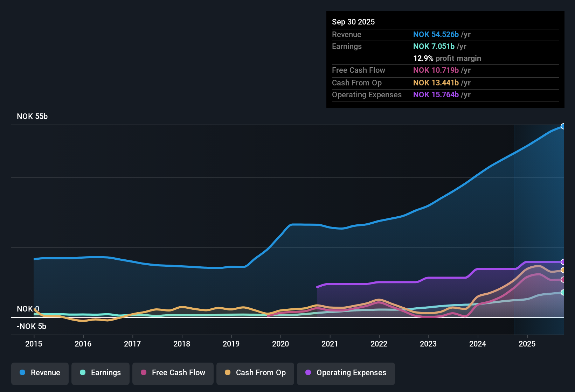Click the Earnings row label in tooltip
The height and width of the screenshot is (392, 575).
click(x=347, y=46)
